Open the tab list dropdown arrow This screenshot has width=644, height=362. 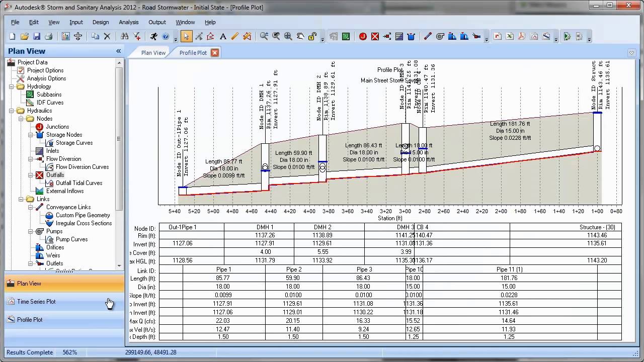[631, 53]
